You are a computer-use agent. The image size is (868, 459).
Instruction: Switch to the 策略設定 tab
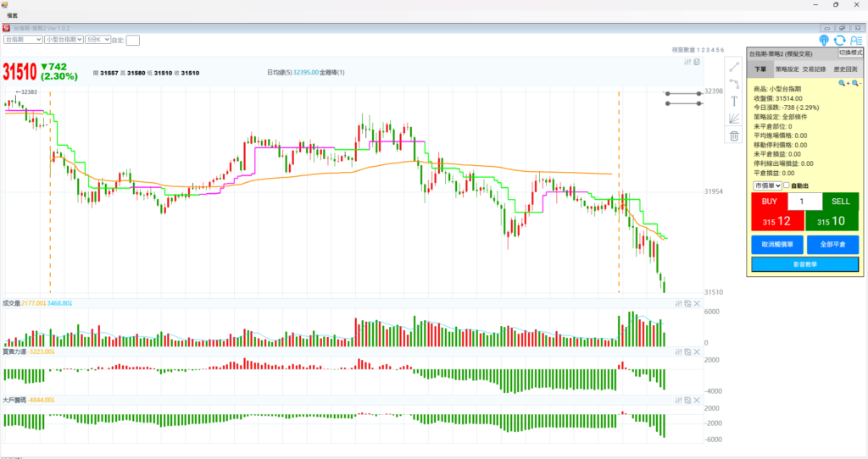[787, 69]
